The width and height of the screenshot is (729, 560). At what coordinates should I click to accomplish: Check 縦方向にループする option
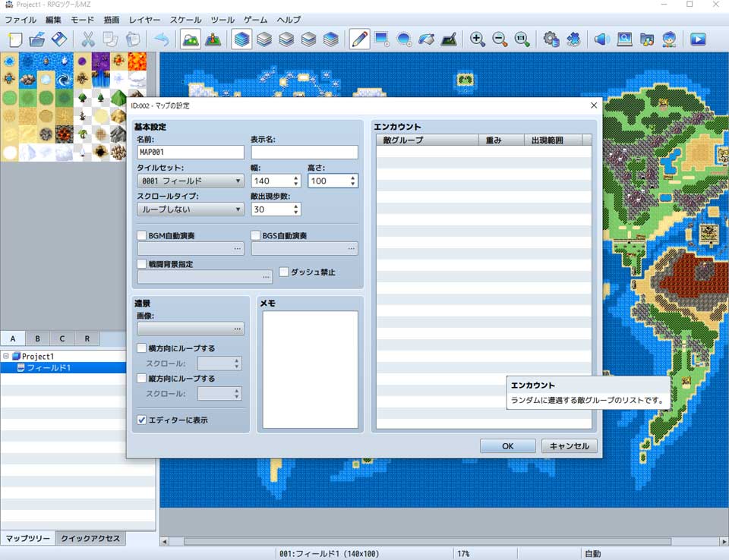click(142, 379)
